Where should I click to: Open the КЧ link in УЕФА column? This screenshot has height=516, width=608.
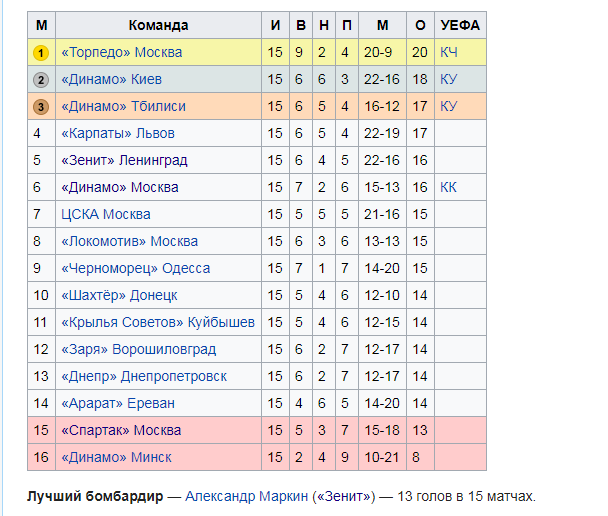point(449,52)
